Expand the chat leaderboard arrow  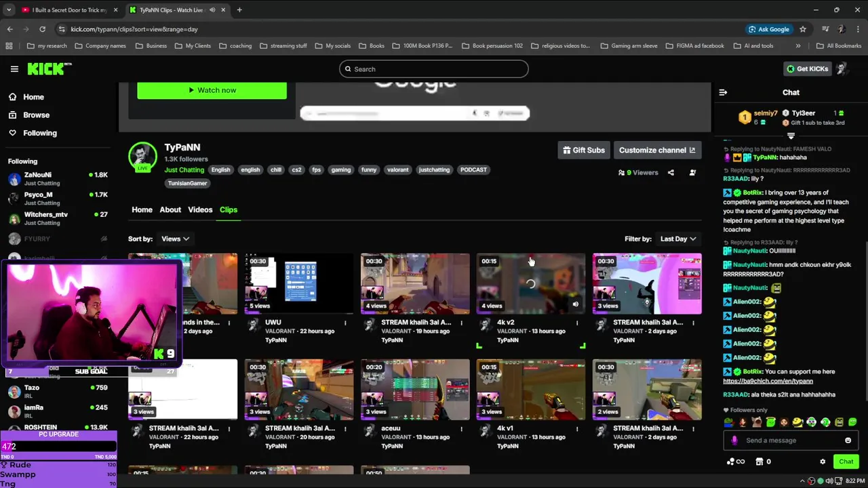tap(791, 136)
